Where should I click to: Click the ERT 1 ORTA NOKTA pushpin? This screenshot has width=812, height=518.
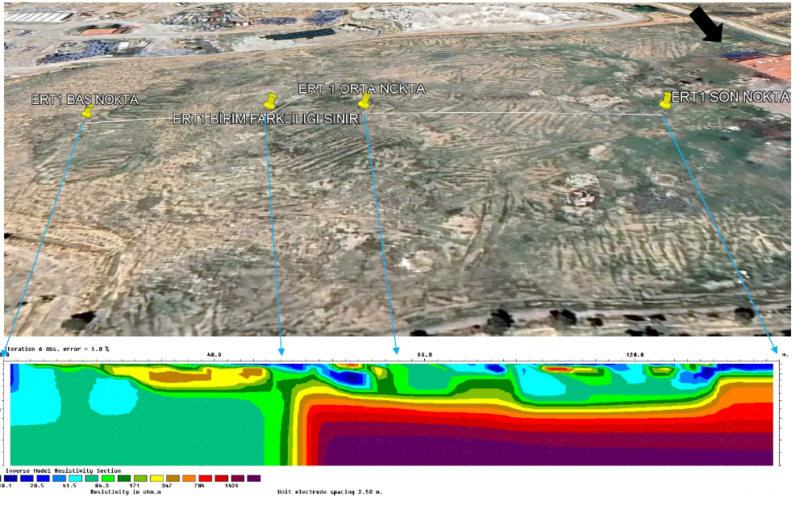tap(364, 101)
